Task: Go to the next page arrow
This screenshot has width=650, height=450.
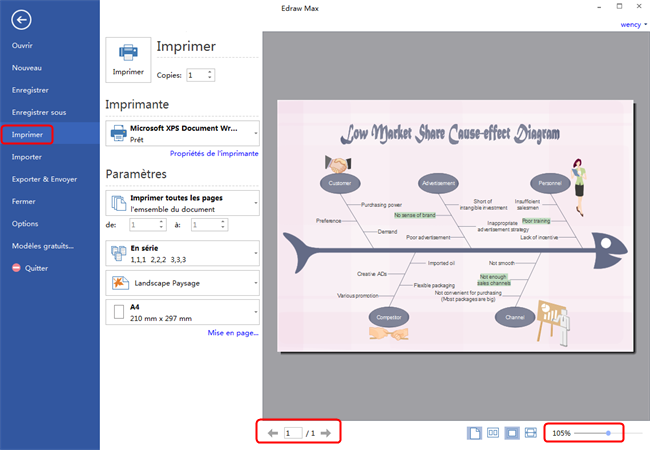Action: (331, 433)
